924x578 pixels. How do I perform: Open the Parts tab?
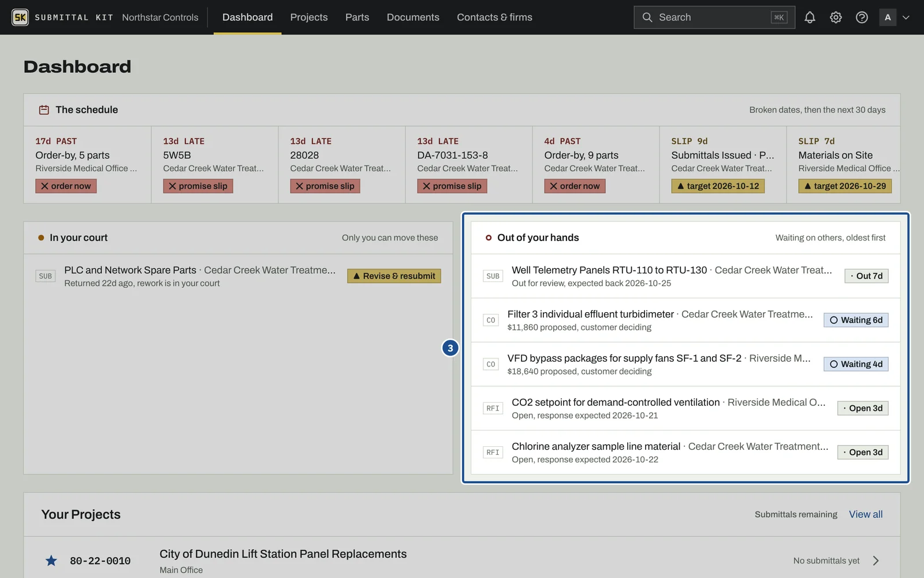click(x=357, y=17)
